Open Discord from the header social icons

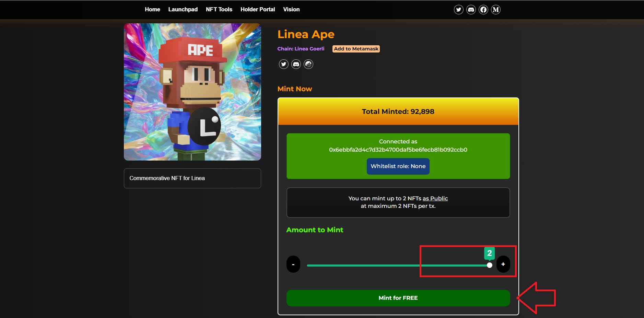pyautogui.click(x=471, y=9)
